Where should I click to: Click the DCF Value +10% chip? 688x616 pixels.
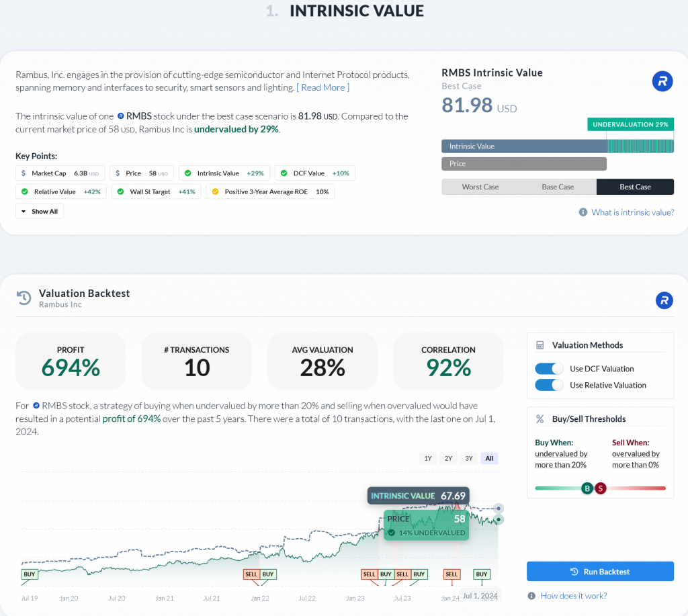coord(315,173)
